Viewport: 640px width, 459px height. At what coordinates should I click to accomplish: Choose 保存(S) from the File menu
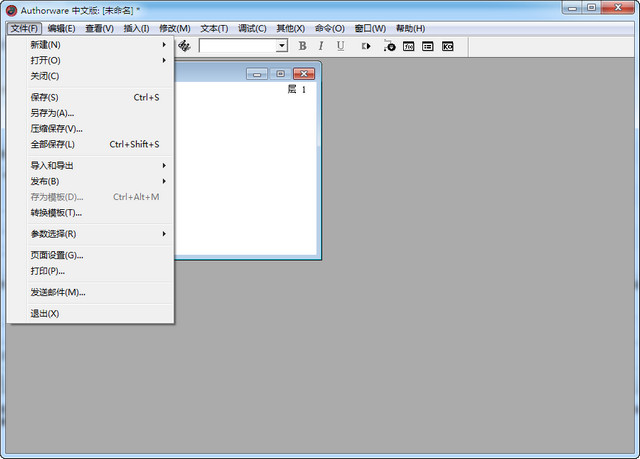[x=45, y=98]
